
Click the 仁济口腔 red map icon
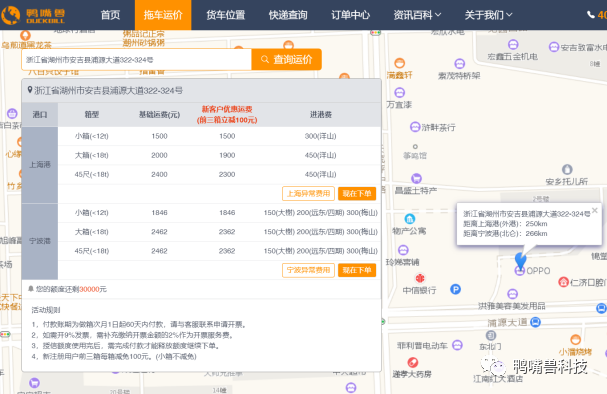[x=563, y=282]
